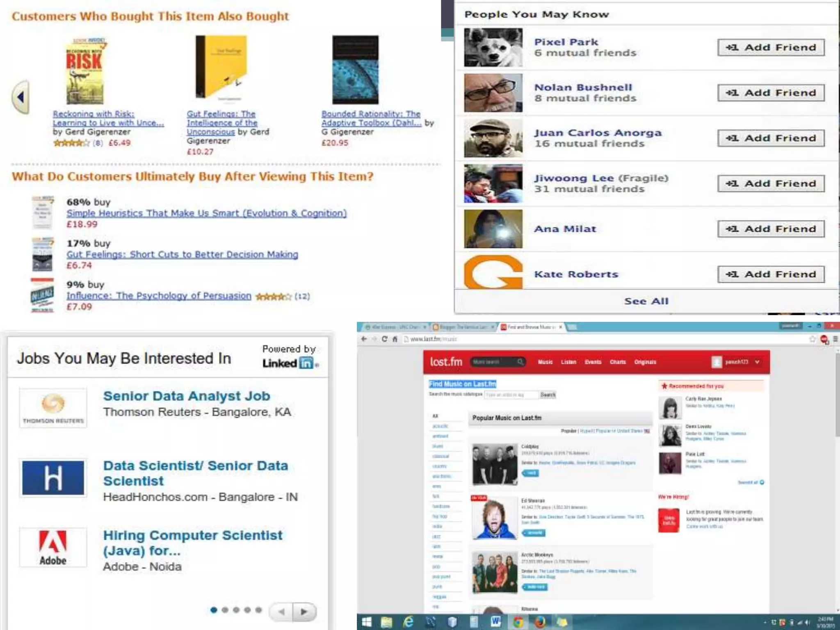
Task: Select the third LinkedIn carousel dot
Action: coord(236,610)
